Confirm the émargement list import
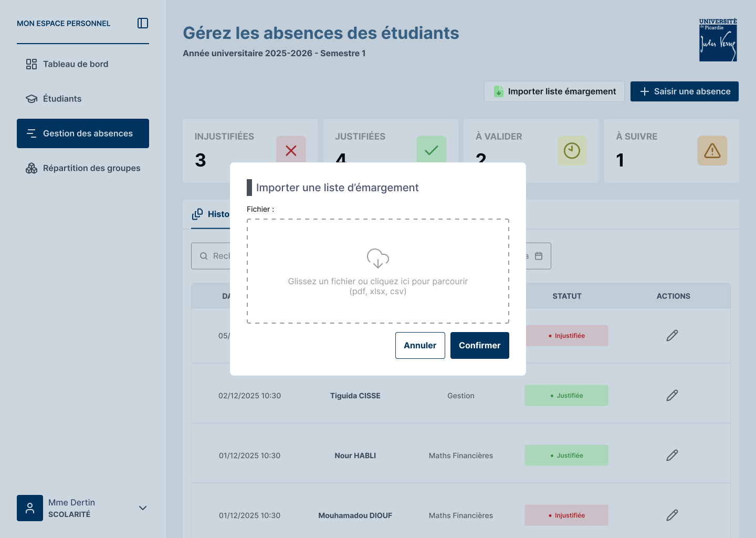Image resolution: width=756 pixels, height=538 pixels. coord(479,345)
